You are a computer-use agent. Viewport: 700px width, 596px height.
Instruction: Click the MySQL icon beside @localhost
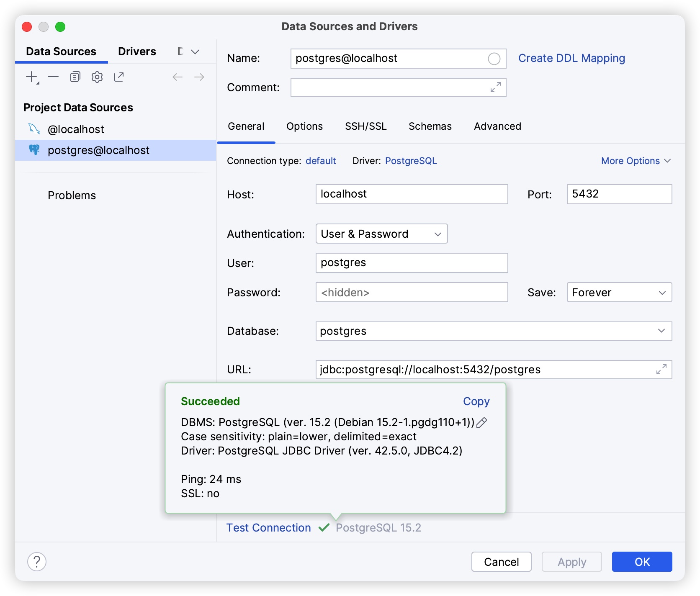click(x=34, y=129)
